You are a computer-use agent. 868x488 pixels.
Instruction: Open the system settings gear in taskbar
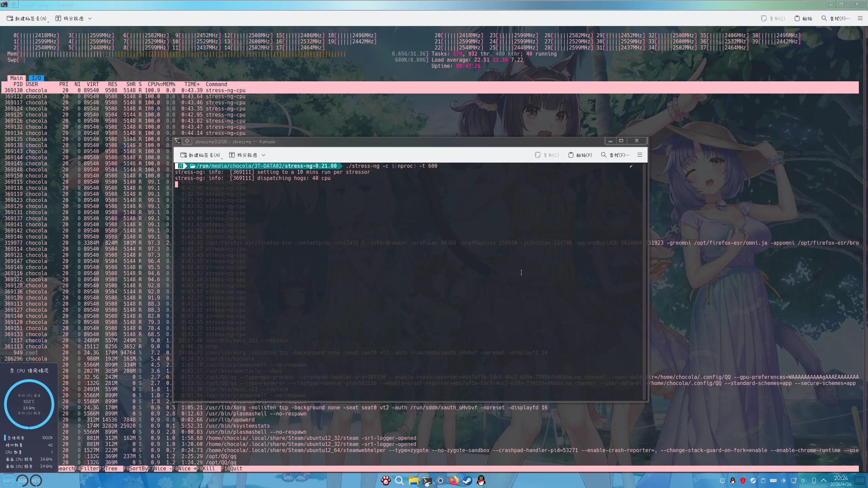[x=440, y=481]
